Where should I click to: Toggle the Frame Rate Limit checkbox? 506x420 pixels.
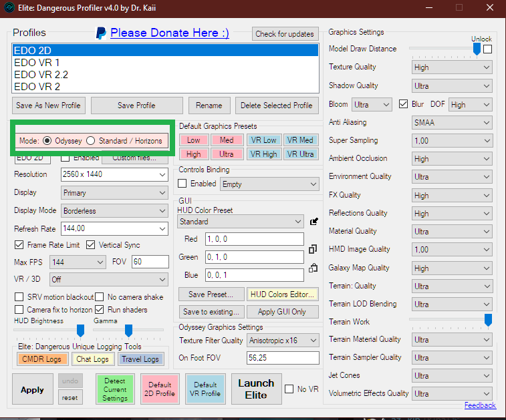(19, 245)
